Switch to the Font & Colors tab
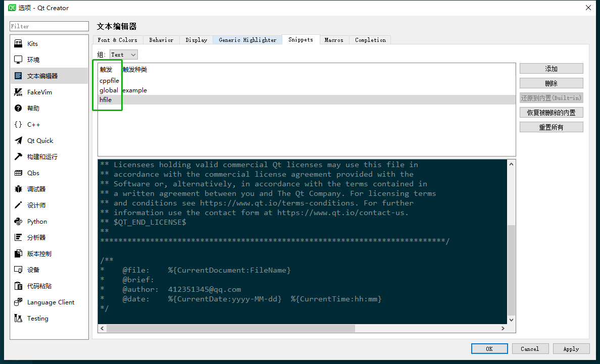The height and width of the screenshot is (364, 600). tap(118, 40)
